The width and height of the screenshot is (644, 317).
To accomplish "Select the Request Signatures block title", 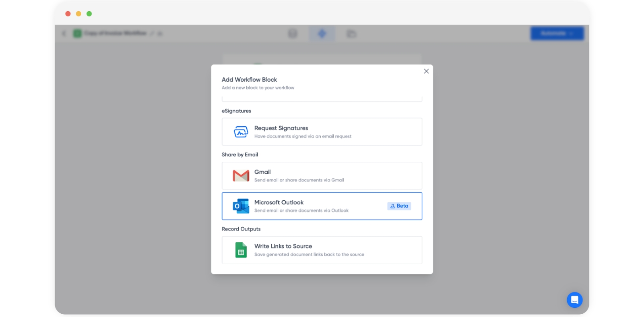I will [x=281, y=128].
